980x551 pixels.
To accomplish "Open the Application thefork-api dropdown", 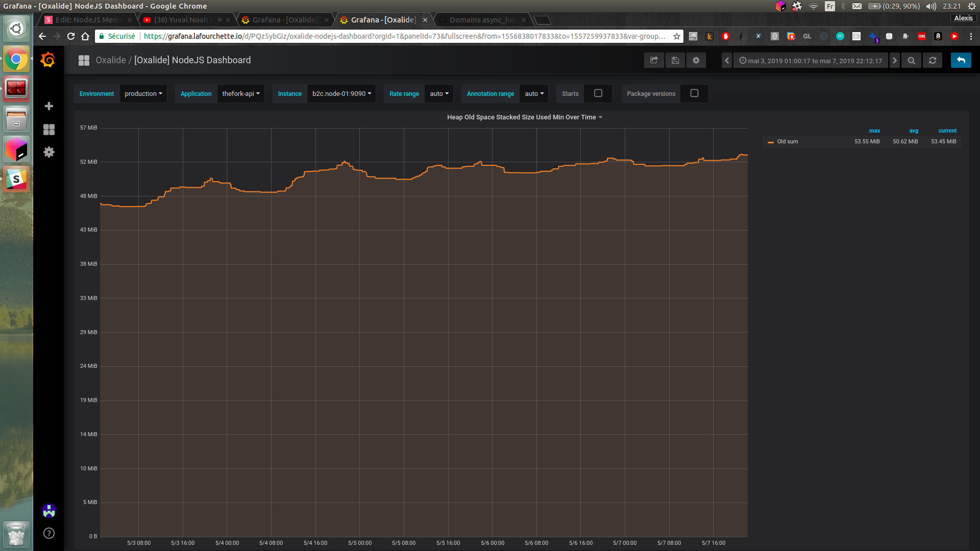I will 240,94.
